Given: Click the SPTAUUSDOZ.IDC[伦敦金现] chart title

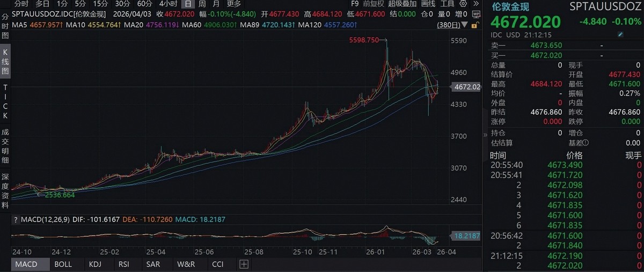Looking at the screenshot, I should pos(60,14).
